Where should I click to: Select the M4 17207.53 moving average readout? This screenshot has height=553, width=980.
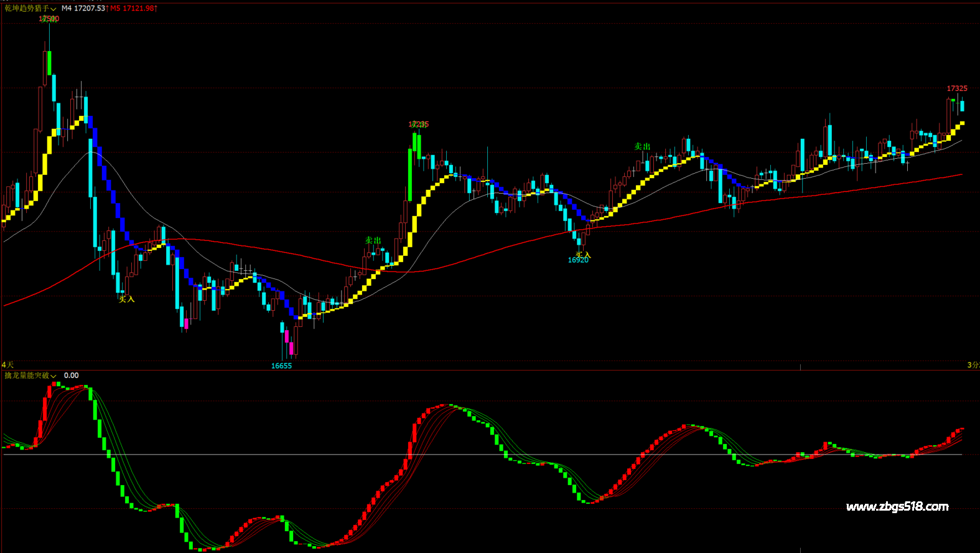pos(83,9)
